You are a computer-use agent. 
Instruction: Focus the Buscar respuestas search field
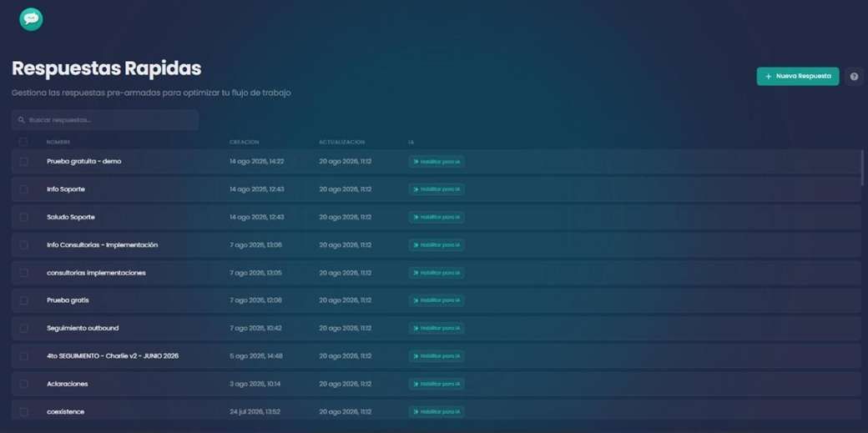104,119
